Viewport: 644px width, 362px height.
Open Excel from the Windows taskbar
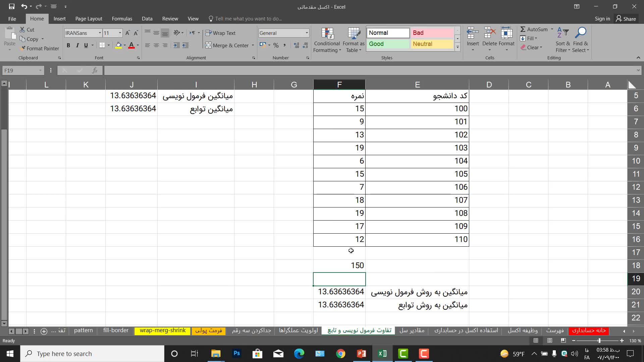click(382, 354)
